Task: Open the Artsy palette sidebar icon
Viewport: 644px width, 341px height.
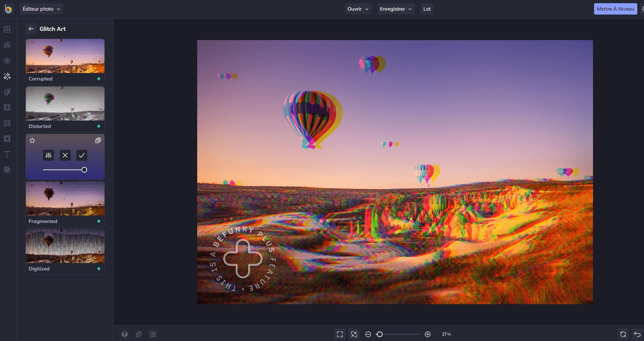Action: 7,92
